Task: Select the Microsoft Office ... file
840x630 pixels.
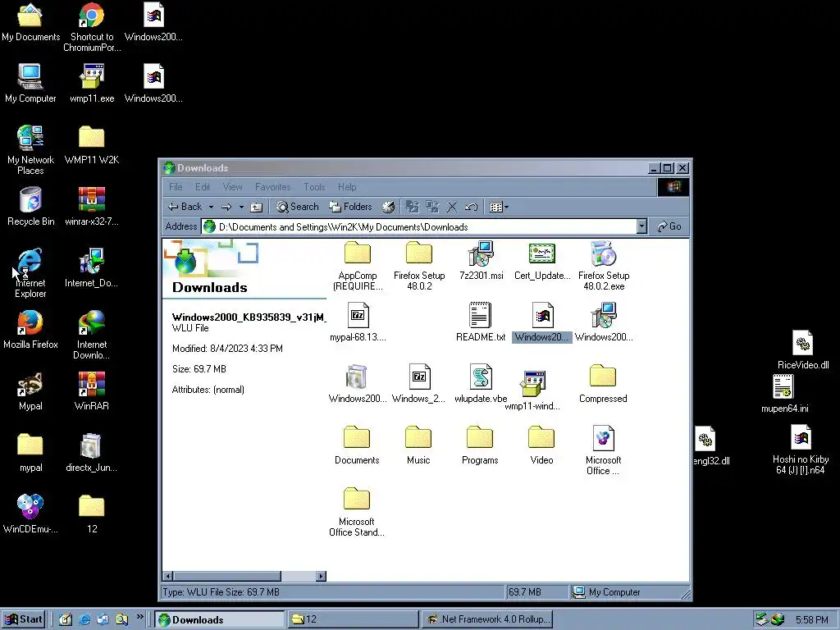Action: coord(603,450)
